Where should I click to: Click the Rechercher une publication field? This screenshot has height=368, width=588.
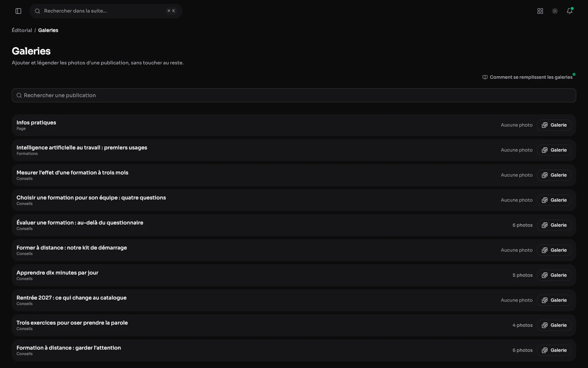[x=294, y=95]
